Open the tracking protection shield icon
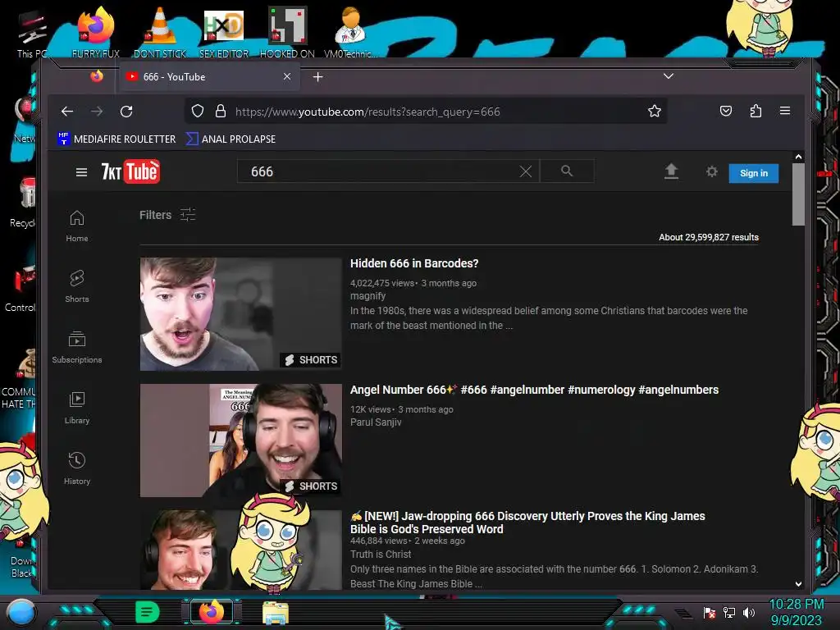Screen dimensions: 840x630 point(198,112)
